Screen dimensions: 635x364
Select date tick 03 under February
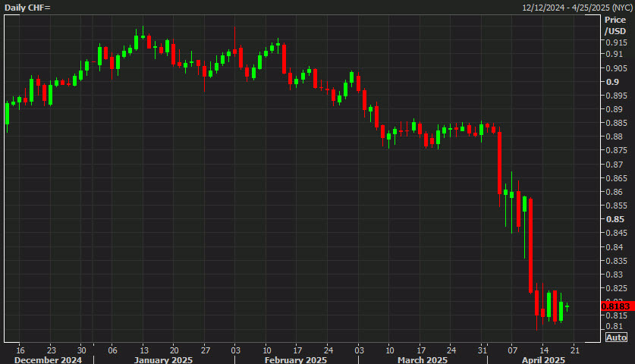pyautogui.click(x=236, y=350)
